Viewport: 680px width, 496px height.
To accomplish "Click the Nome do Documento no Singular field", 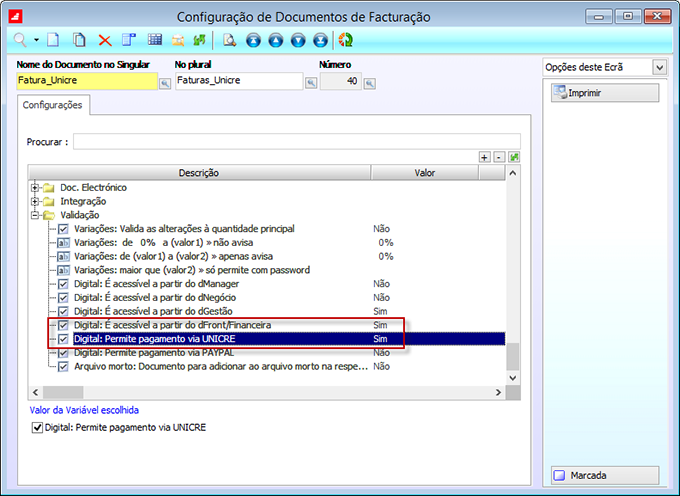I will (87, 81).
